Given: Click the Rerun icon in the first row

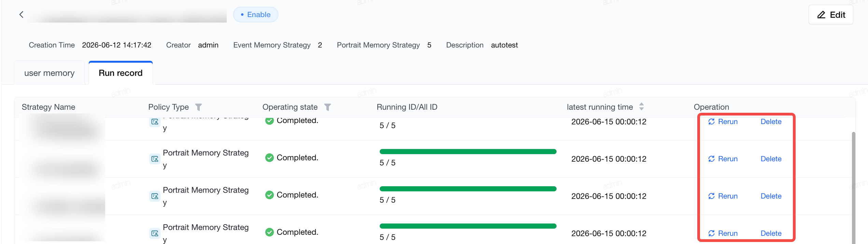Looking at the screenshot, I should point(712,122).
